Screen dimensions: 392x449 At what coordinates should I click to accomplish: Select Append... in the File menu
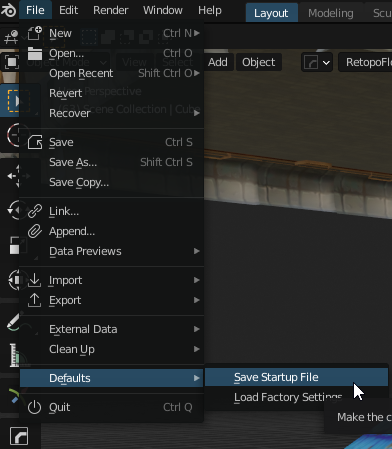click(112, 231)
